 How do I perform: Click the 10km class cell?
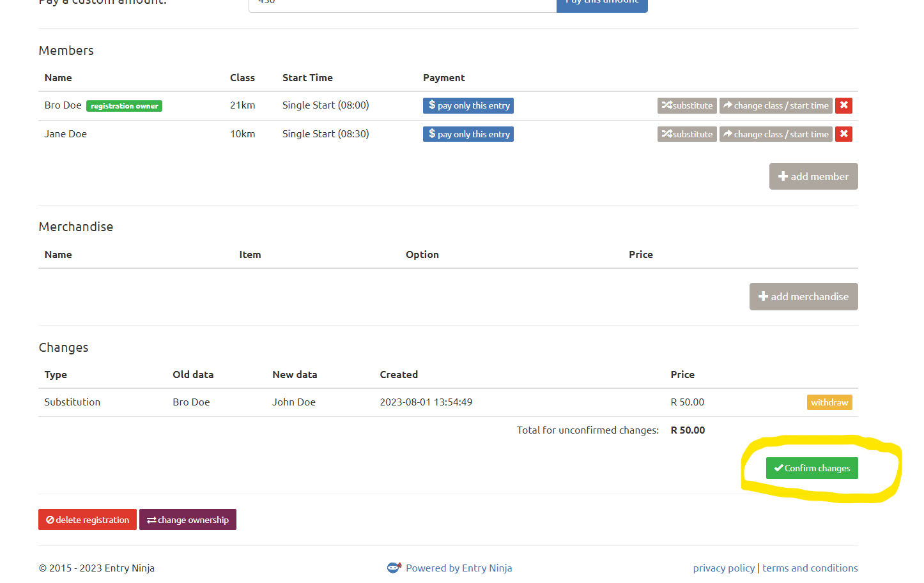pyautogui.click(x=243, y=134)
